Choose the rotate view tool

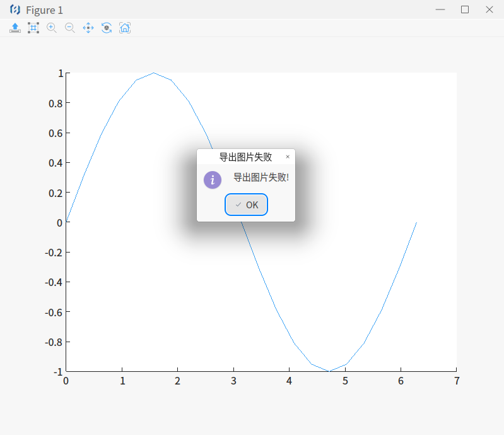pyautogui.click(x=107, y=28)
